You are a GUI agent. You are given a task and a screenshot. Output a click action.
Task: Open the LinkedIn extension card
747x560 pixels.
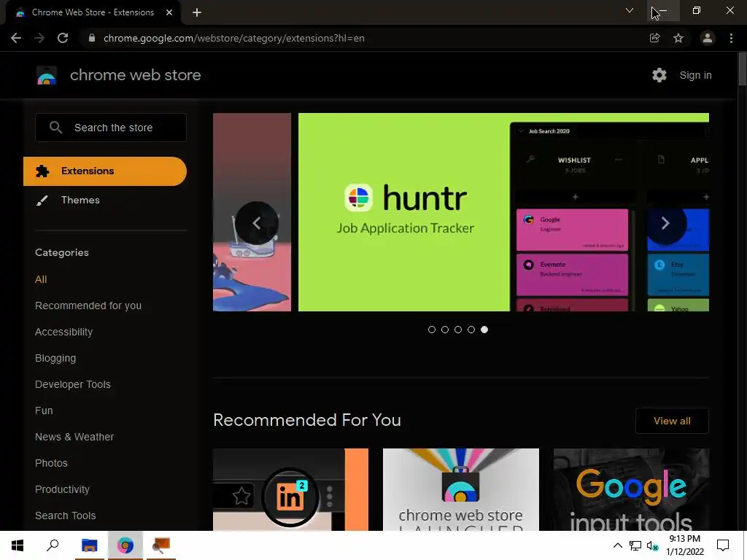point(290,489)
